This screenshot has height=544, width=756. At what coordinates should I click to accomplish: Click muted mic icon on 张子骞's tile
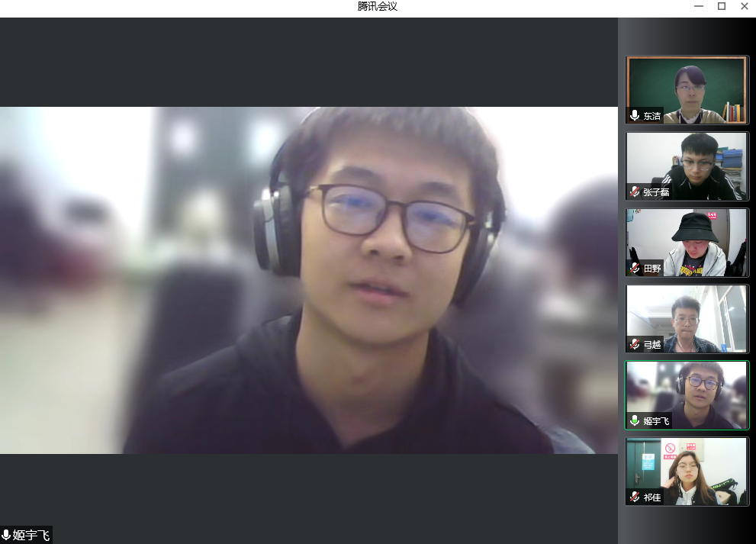point(635,192)
